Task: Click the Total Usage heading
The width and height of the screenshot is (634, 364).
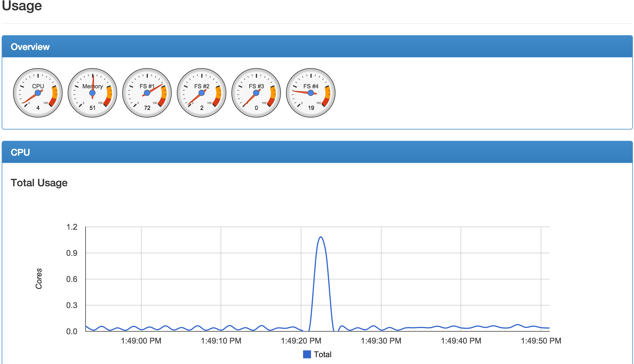Action: [39, 183]
